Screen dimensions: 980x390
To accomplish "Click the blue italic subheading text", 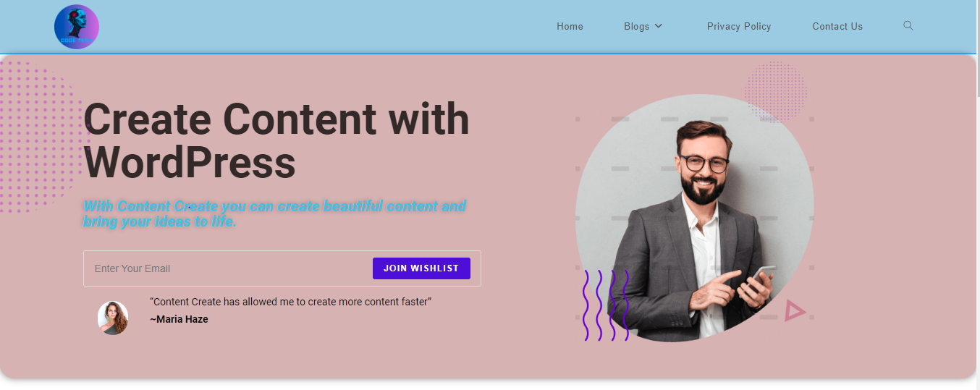I will click(x=275, y=213).
